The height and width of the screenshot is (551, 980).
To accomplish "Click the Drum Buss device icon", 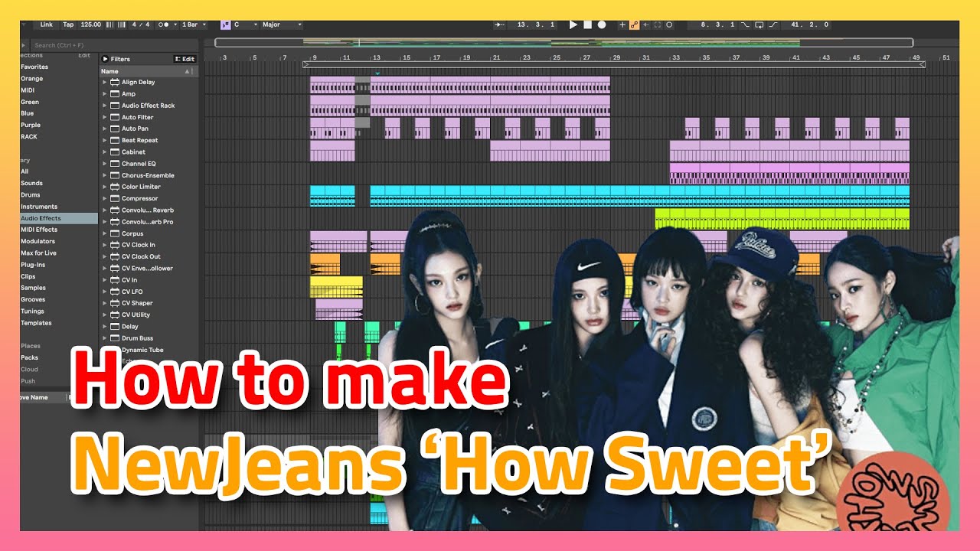I will 115,338.
